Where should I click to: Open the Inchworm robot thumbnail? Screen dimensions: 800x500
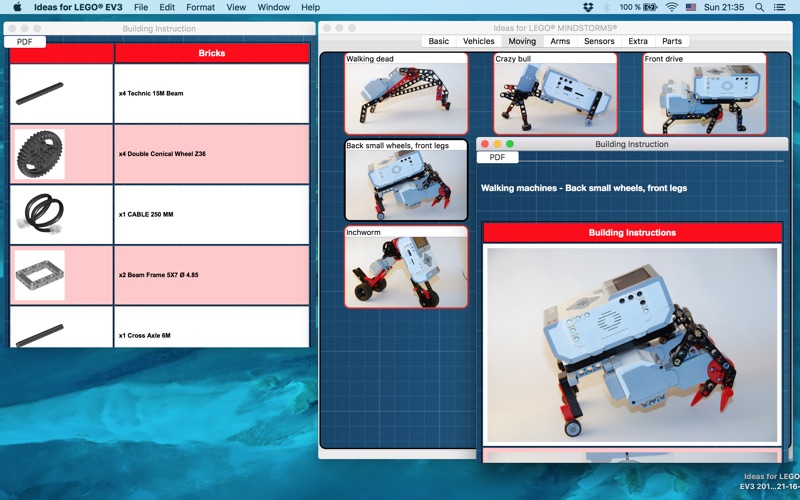coord(406,267)
